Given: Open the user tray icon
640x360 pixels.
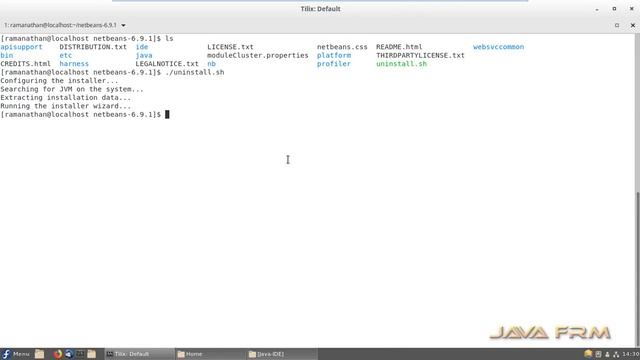Looking at the screenshot, I should [x=607, y=354].
